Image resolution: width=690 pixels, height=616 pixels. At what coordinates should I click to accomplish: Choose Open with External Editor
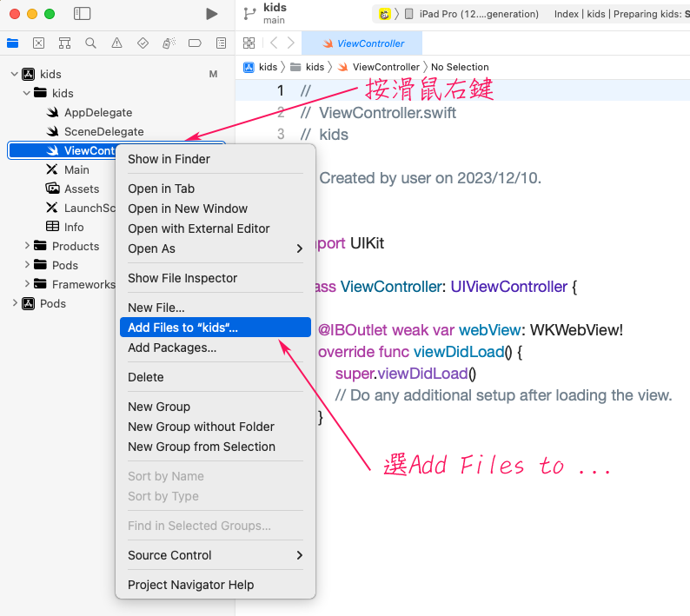(216, 229)
